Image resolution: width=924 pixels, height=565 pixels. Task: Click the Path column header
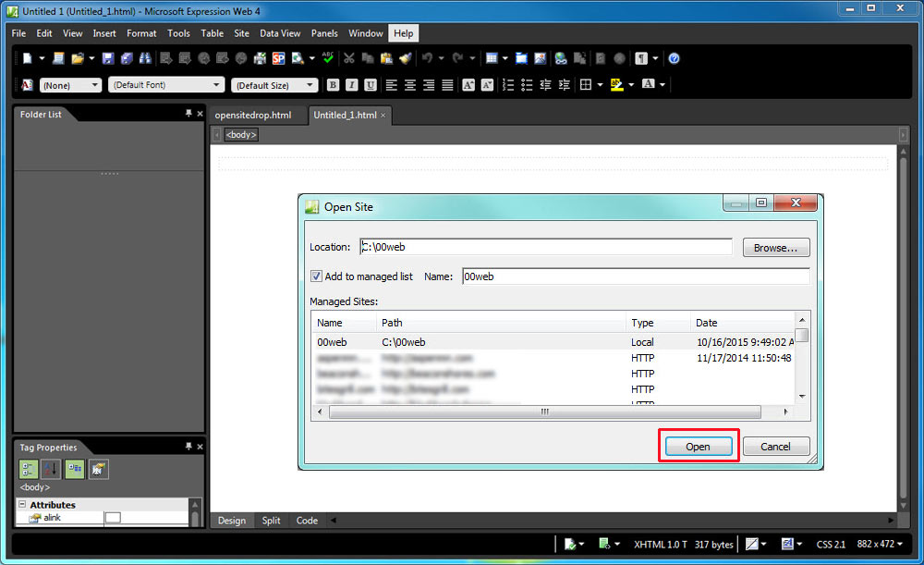tap(501, 323)
